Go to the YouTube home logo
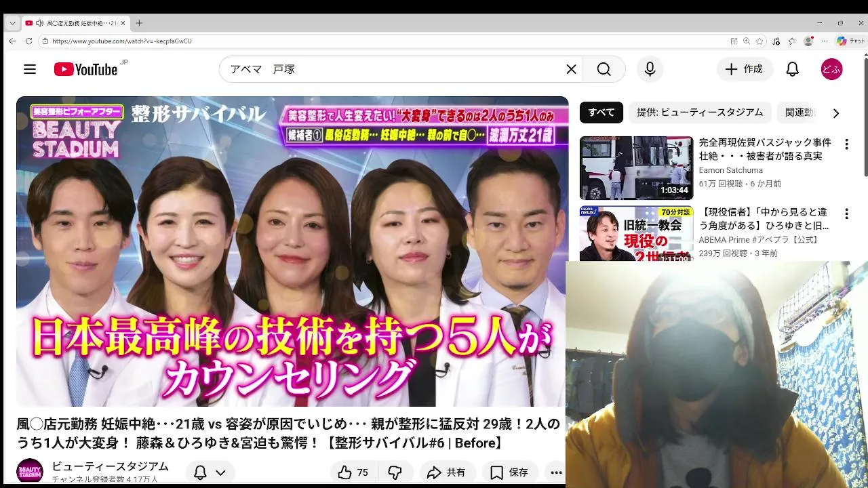 click(86, 69)
